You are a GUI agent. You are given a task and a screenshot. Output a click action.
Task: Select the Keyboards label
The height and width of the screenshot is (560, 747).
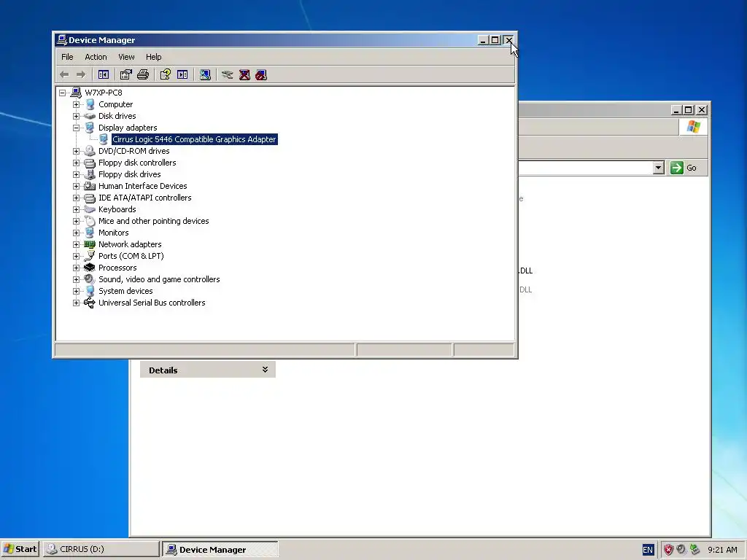click(x=117, y=209)
